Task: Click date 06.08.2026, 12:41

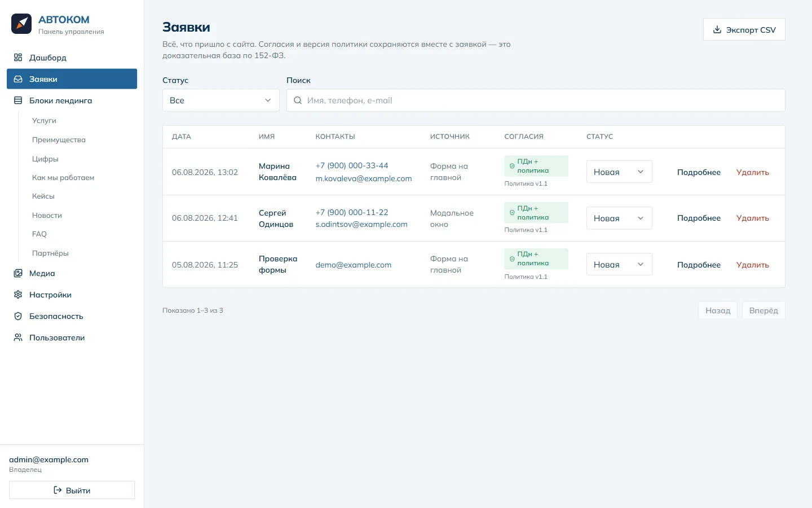Action: click(205, 218)
